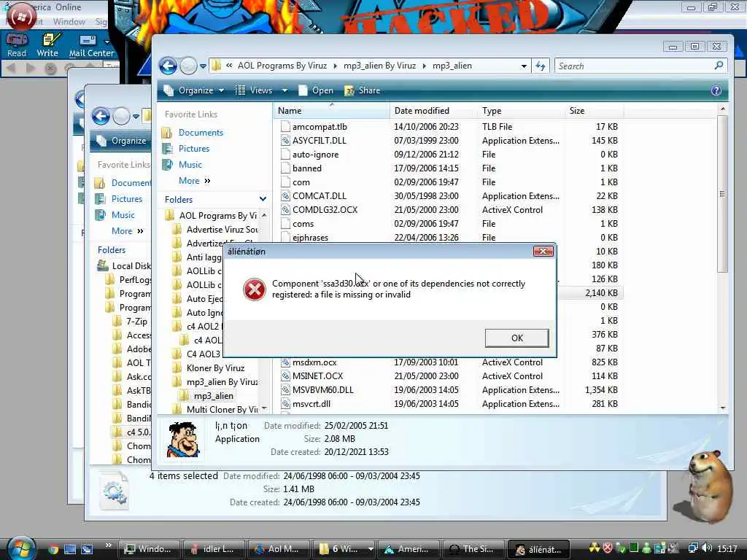Click the Fred Flintstone application thumbnail

[183, 440]
